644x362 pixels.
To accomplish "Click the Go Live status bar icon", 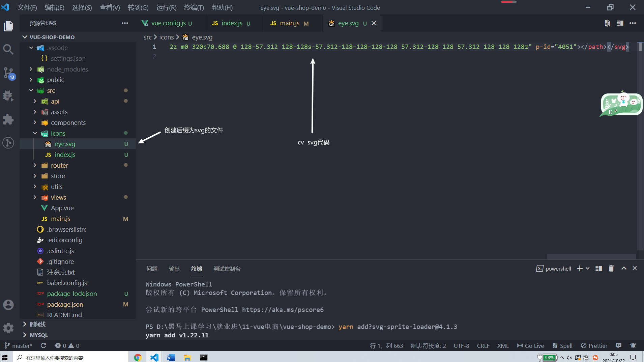I will click(x=530, y=345).
